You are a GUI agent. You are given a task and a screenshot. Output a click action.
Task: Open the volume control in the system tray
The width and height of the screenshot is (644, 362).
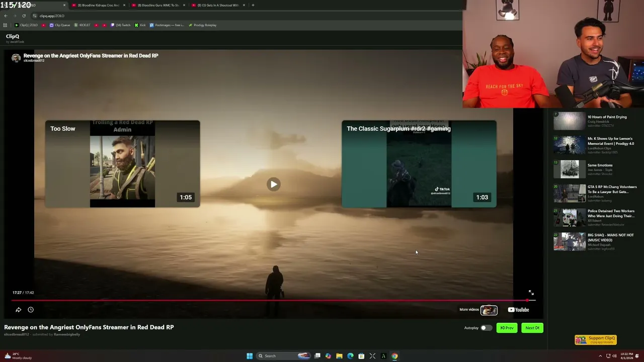(x=615, y=356)
